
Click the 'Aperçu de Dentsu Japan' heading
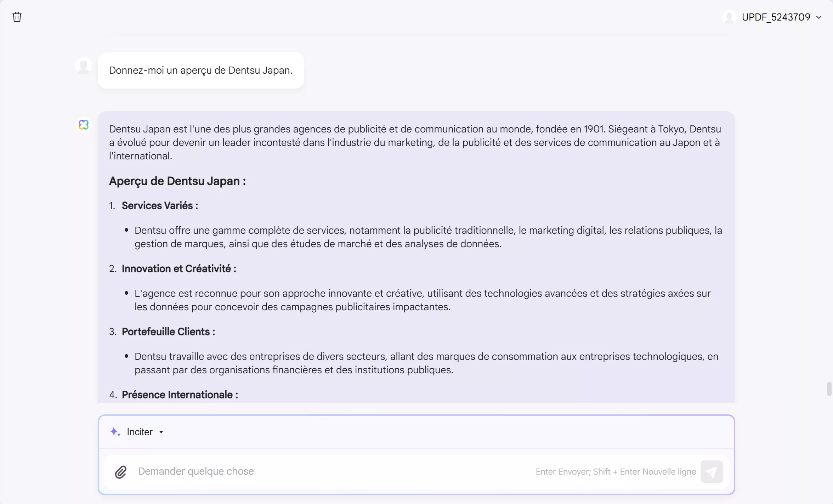coord(177,181)
